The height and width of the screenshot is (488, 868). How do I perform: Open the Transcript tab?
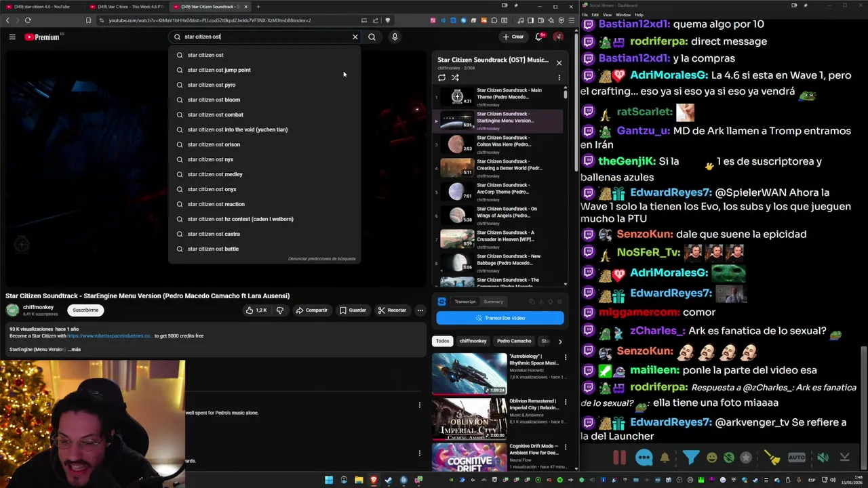465,302
